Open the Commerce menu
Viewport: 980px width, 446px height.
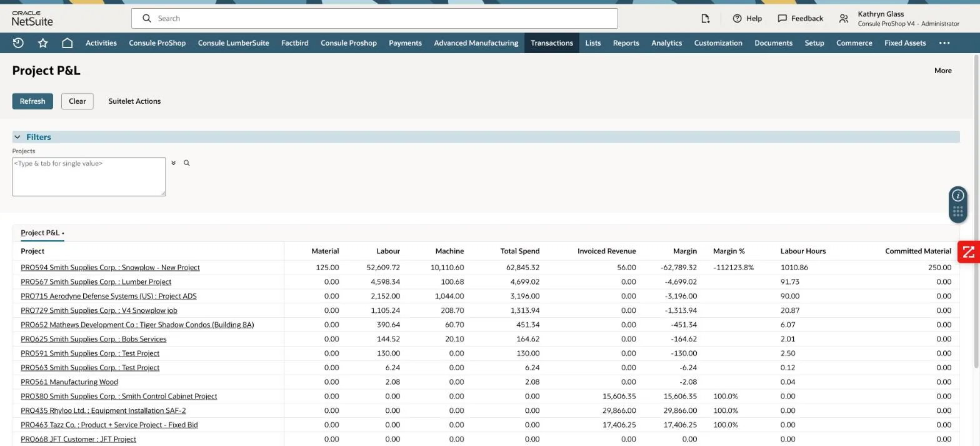[x=854, y=43]
